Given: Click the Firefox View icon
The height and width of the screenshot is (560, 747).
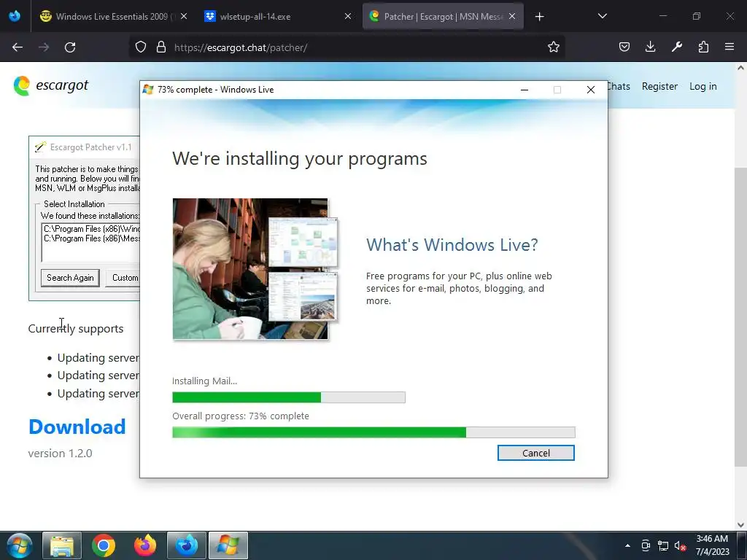Looking at the screenshot, I should [x=15, y=16].
